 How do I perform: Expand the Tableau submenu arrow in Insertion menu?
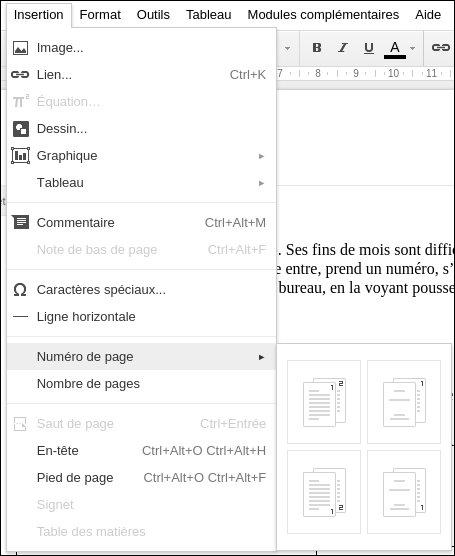coord(261,183)
